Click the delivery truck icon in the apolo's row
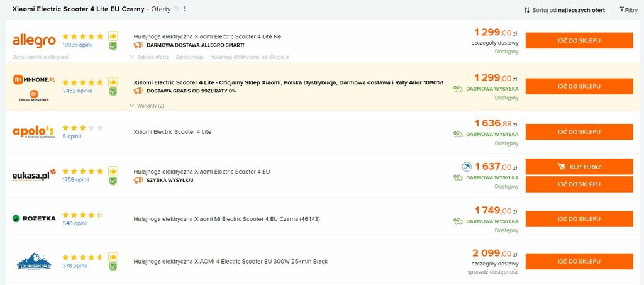This screenshot has height=285, width=644. tap(458, 134)
